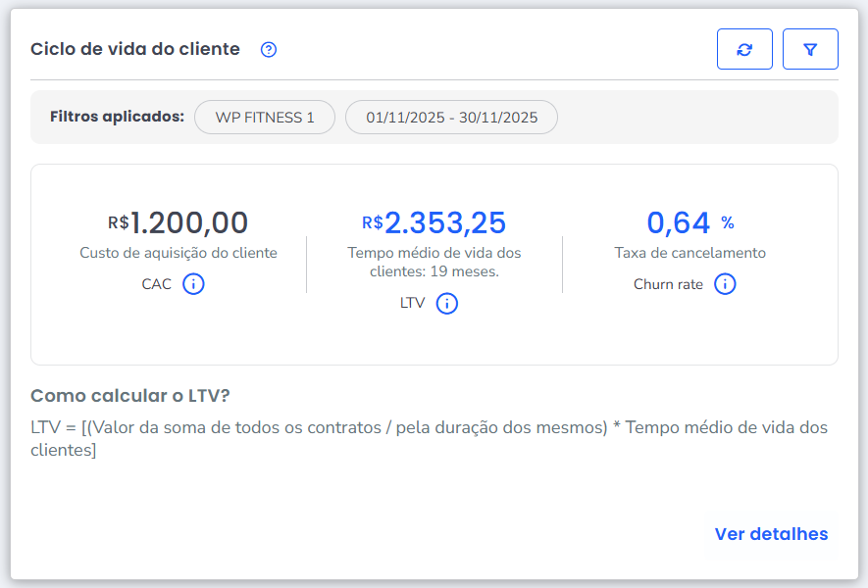Screen dimensions: 868x588
Task: Click the 01/11/2025 - 30/11/2025 date chip
Action: point(451,118)
